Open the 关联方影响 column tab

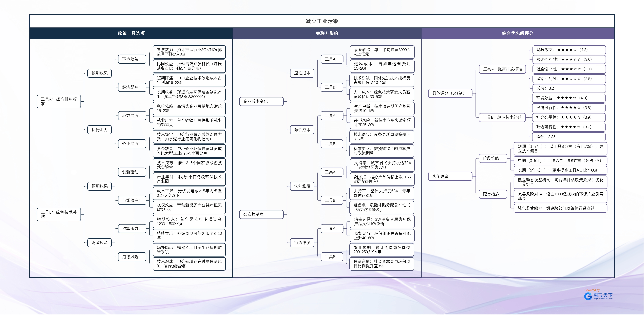coord(327,33)
